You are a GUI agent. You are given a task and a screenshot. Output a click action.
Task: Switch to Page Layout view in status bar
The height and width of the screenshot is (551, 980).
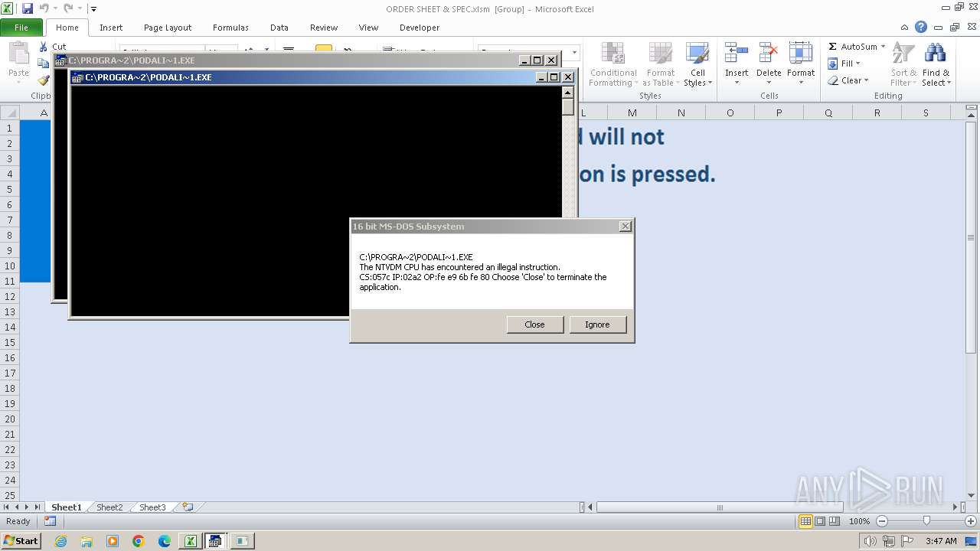[x=820, y=521]
